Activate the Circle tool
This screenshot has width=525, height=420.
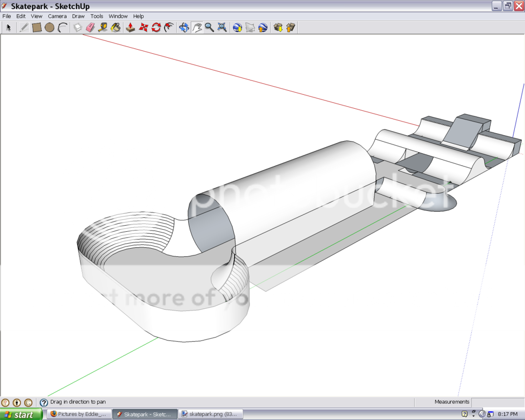coord(49,28)
